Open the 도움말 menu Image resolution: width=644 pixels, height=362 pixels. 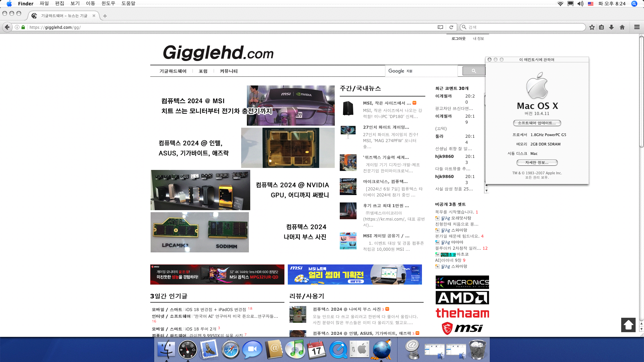point(128,3)
